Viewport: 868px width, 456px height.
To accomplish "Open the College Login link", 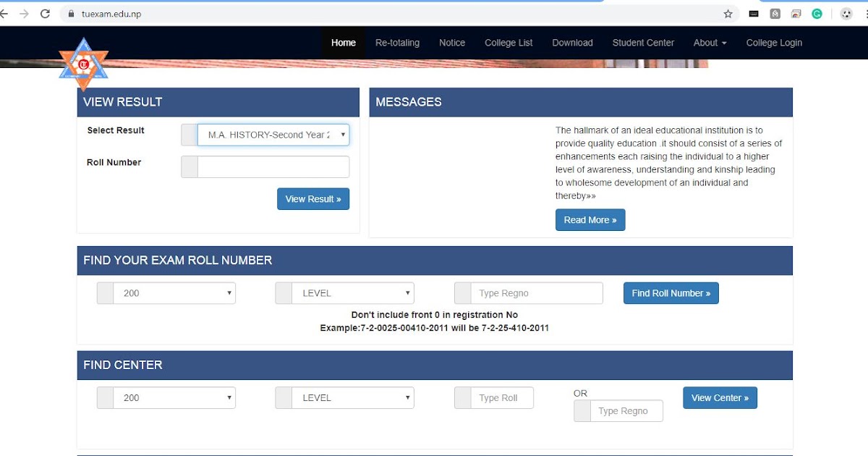I will [774, 43].
